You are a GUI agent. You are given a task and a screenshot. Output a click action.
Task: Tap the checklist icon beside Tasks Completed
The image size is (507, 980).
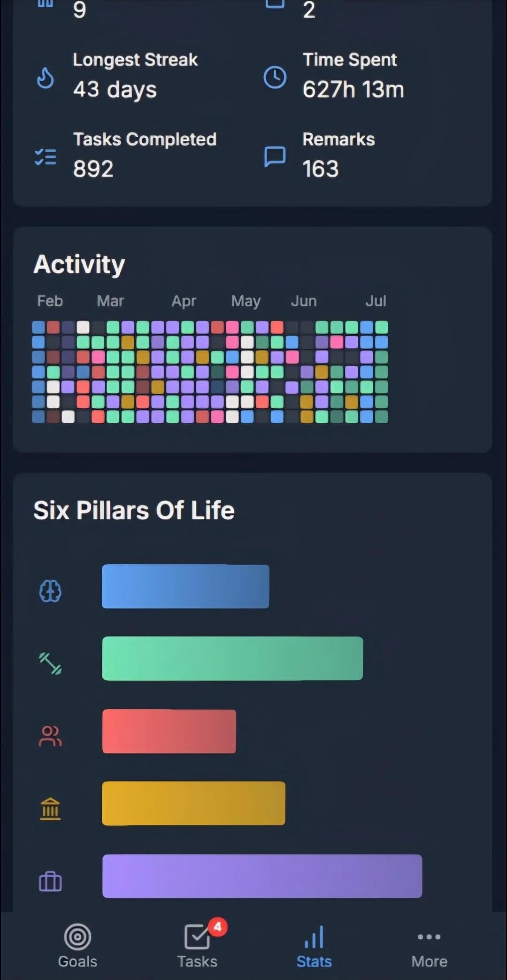point(46,157)
